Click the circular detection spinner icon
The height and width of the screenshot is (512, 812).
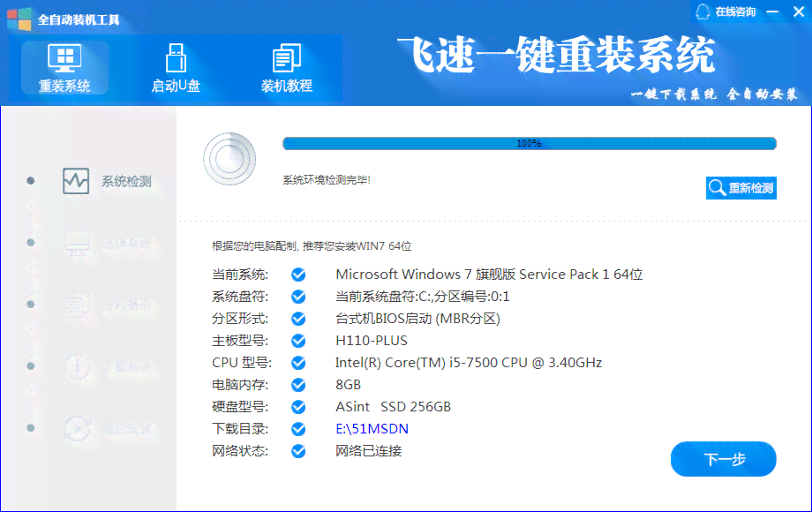pyautogui.click(x=229, y=159)
